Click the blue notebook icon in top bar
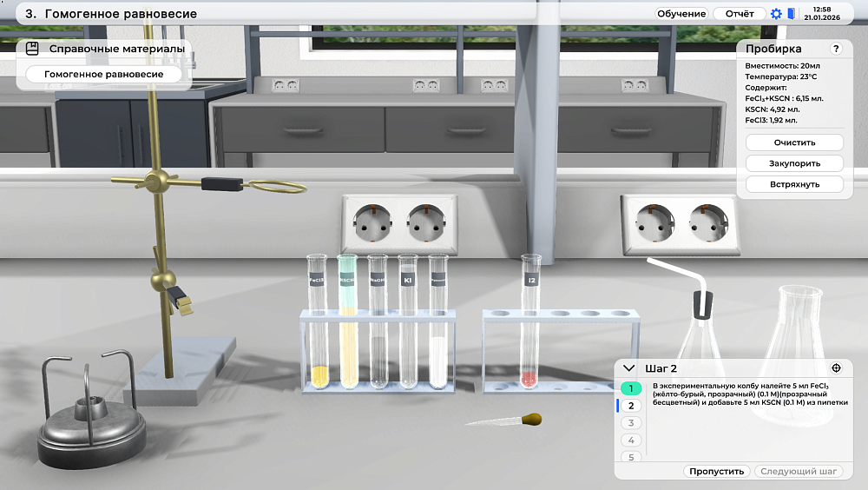 point(792,14)
